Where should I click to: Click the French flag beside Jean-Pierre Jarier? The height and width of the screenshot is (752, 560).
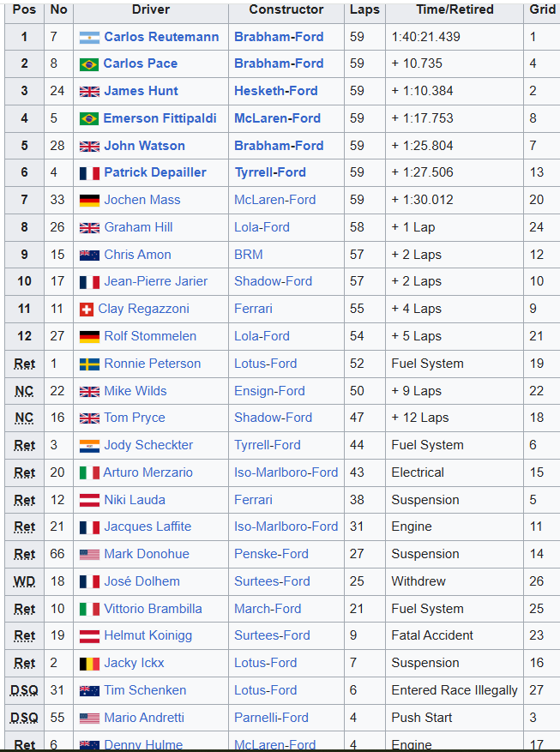(90, 282)
